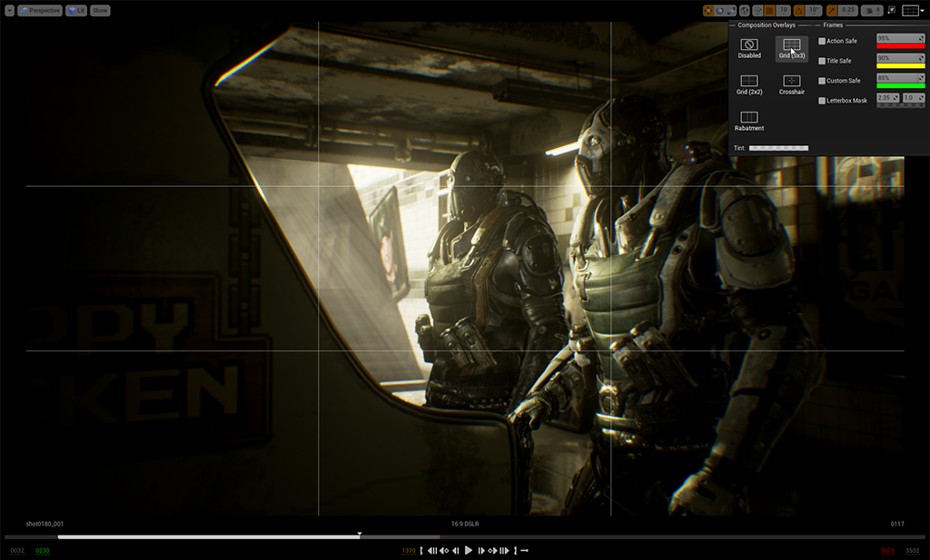The height and width of the screenshot is (560, 930).
Task: Click the frame number field showing 1370
Action: coord(409,549)
